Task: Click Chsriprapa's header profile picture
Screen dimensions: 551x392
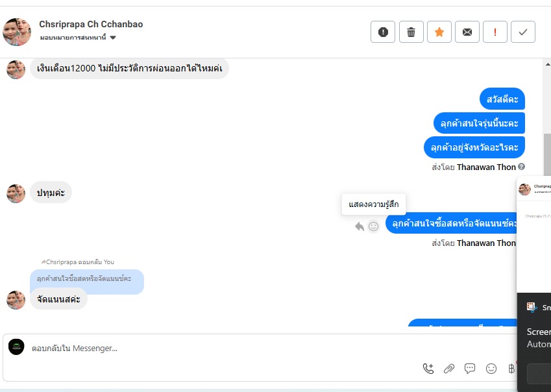Action: click(x=16, y=32)
